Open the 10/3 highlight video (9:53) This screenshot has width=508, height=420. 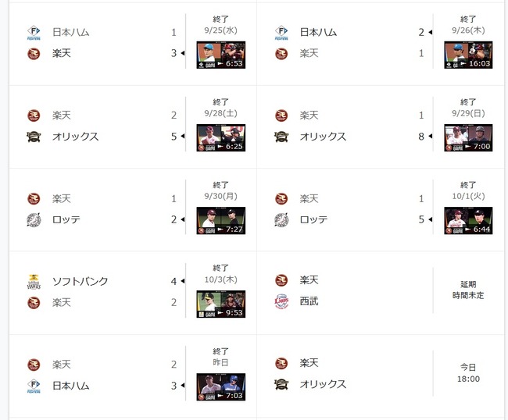[x=220, y=304]
